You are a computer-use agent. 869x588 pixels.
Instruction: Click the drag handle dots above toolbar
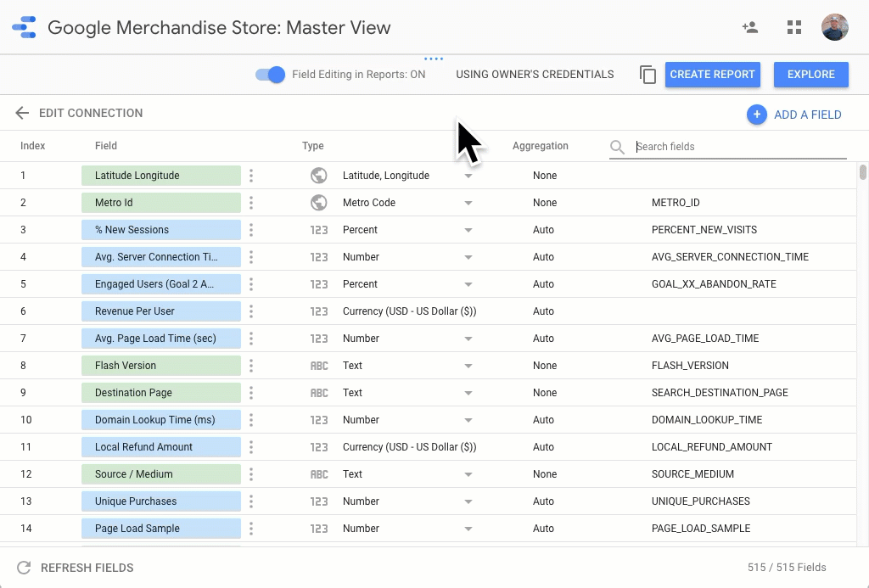click(x=434, y=59)
